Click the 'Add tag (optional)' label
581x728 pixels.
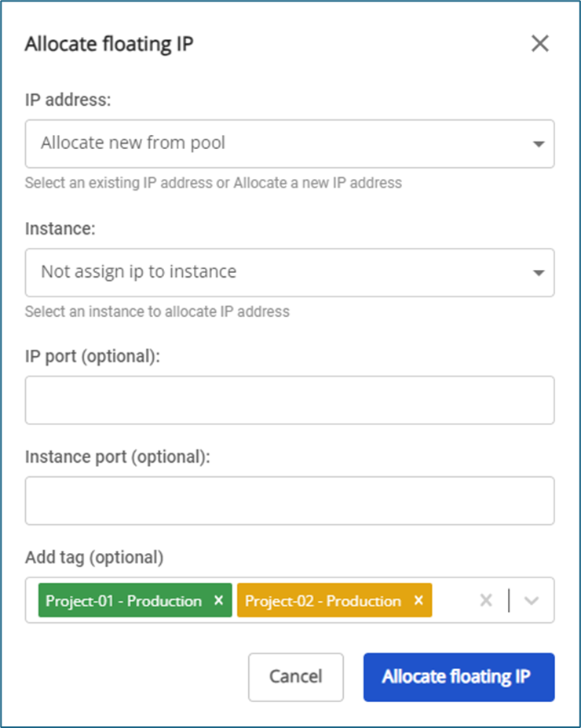[x=93, y=558]
